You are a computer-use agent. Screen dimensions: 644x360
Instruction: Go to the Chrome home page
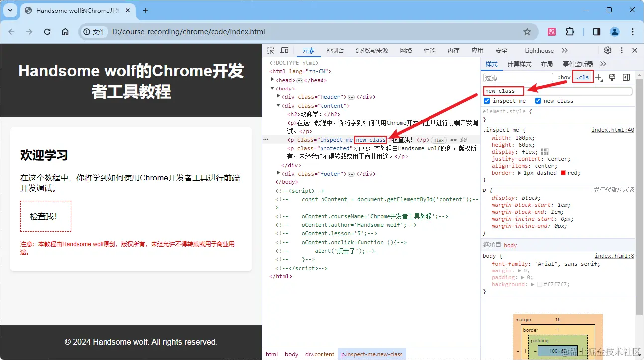(x=65, y=32)
